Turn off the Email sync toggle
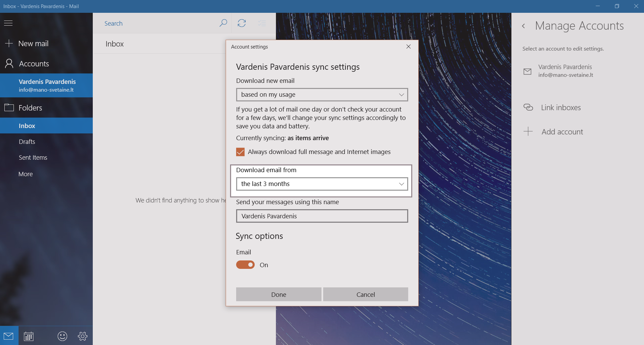The image size is (644, 345). (x=245, y=265)
